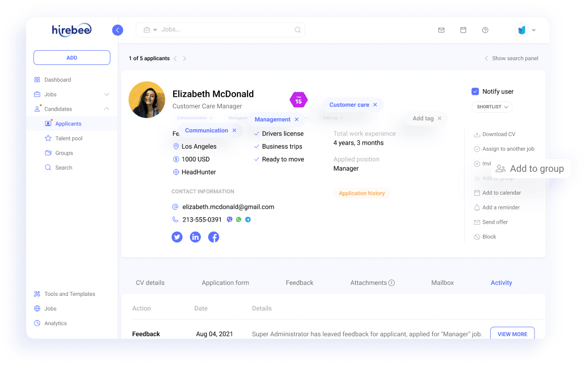Uncheck the Notify user checkbox
The width and height of the screenshot is (588, 365).
click(475, 91)
